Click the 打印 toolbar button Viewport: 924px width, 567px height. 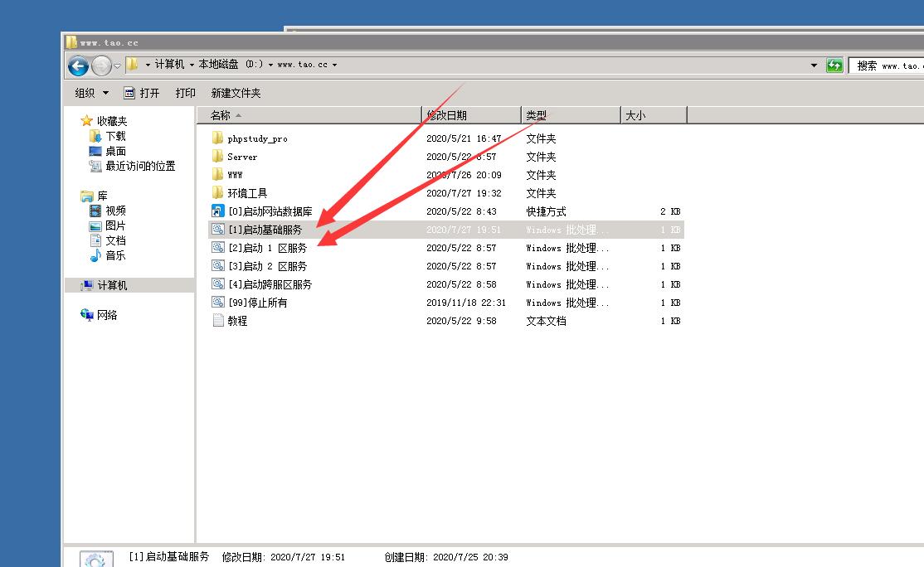point(185,93)
